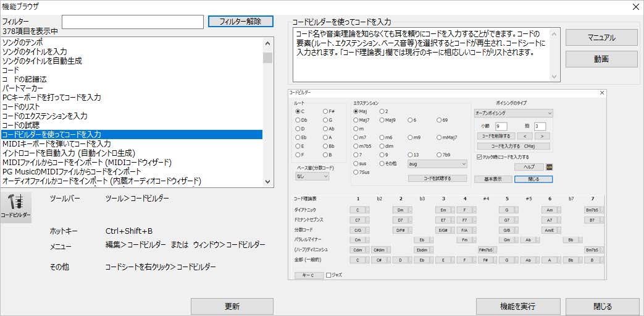Click the 機能を実行 button
This screenshot has height=316, width=644.
click(517, 307)
